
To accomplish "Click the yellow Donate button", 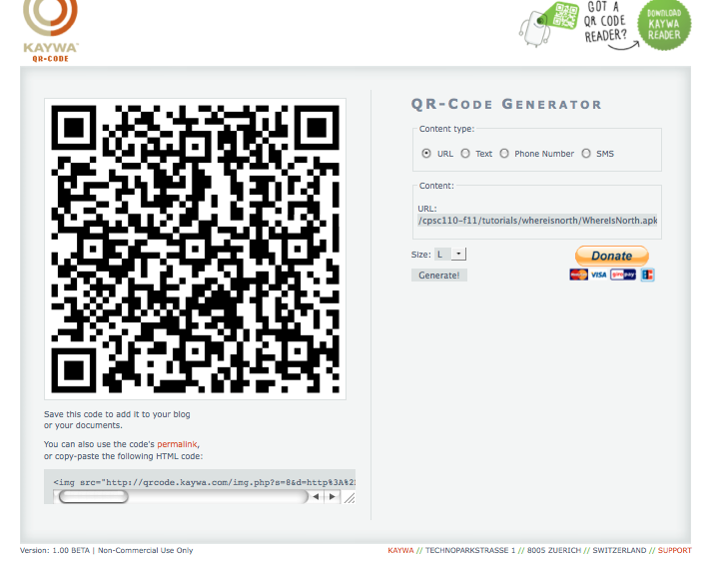I will (611, 256).
